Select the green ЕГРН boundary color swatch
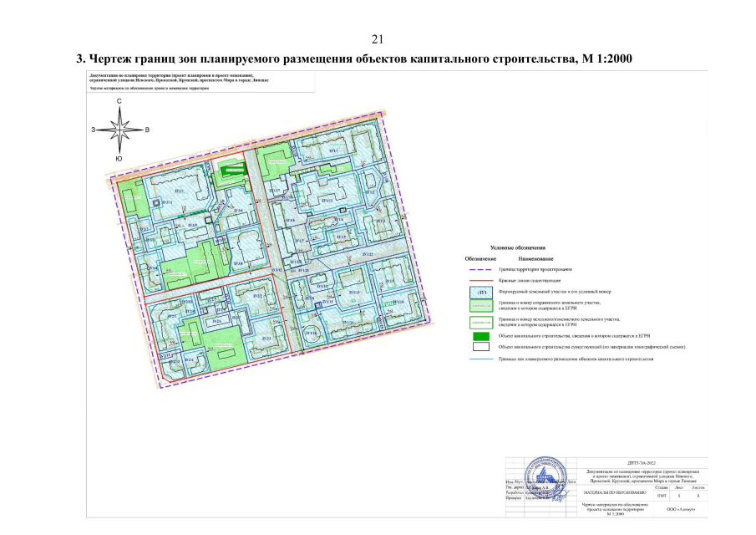 [x=480, y=306]
